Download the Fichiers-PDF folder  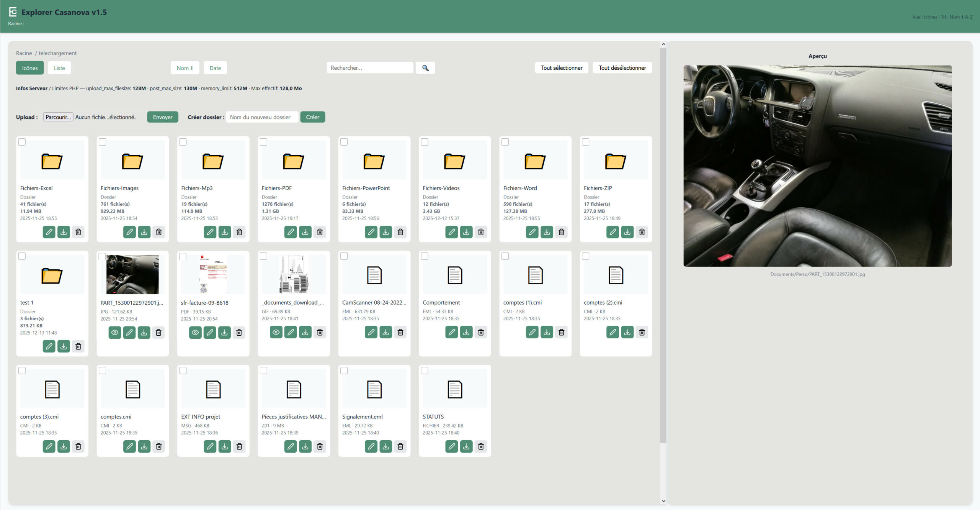[305, 232]
